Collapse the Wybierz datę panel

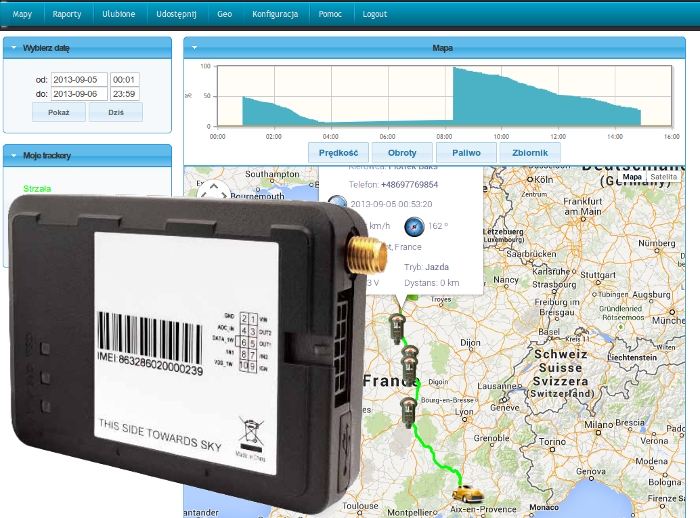pyautogui.click(x=14, y=47)
